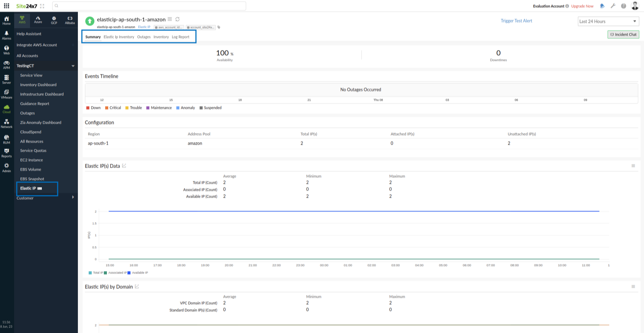Open CloudSpend in the sidebar
This screenshot has height=333, width=644.
pos(31,132)
